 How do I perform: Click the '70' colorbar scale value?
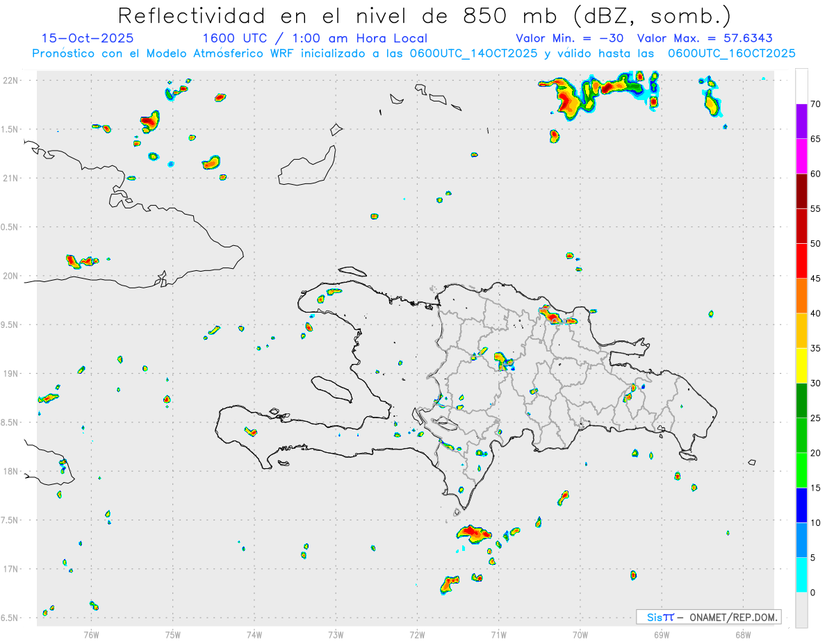pyautogui.click(x=816, y=104)
